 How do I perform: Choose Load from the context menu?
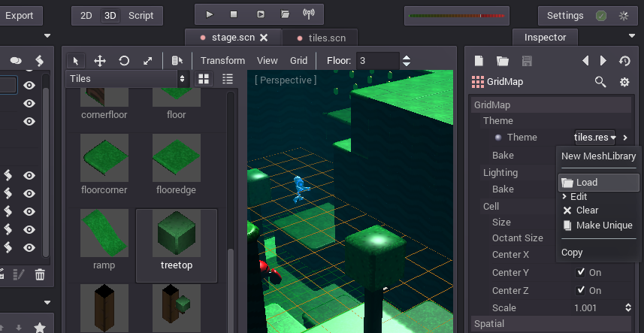[x=587, y=183]
